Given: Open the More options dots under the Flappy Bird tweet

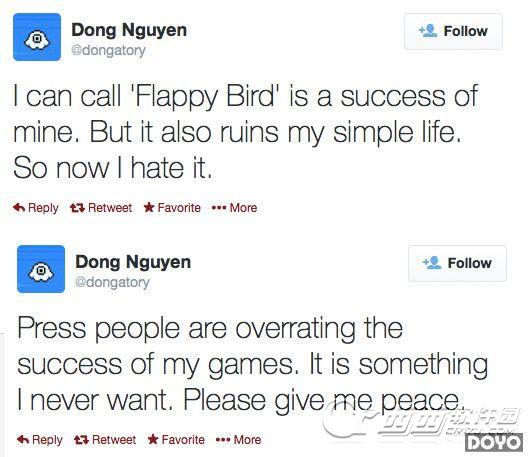Looking at the screenshot, I should click(219, 208).
